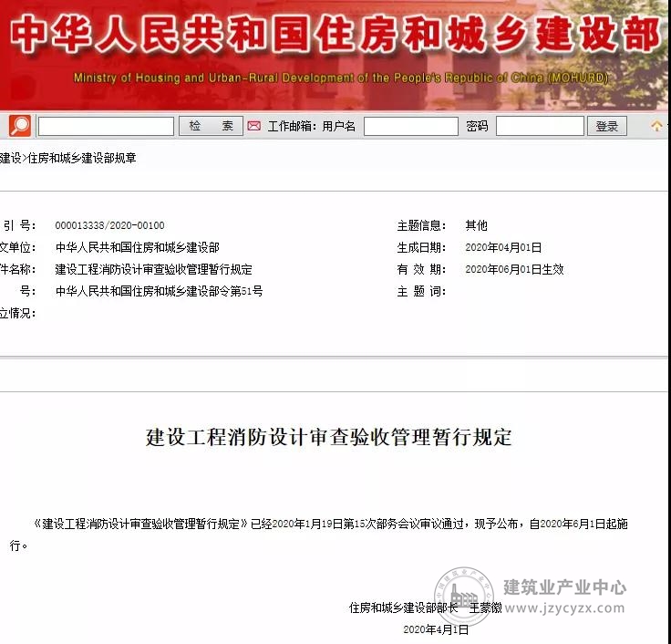671x644 pixels.
Task: Click the red work-mailbox envelope icon
Action: pos(254,126)
